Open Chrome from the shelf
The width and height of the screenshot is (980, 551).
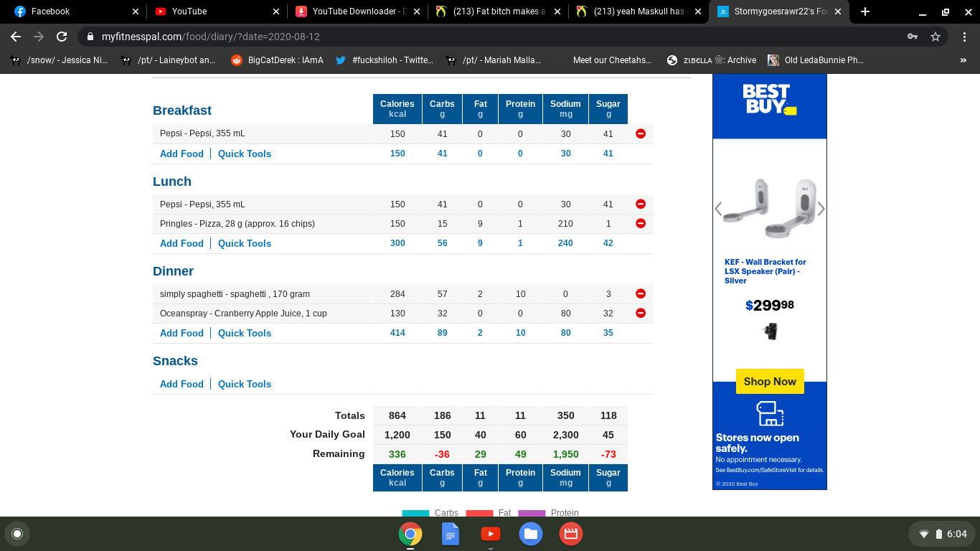[x=410, y=534]
